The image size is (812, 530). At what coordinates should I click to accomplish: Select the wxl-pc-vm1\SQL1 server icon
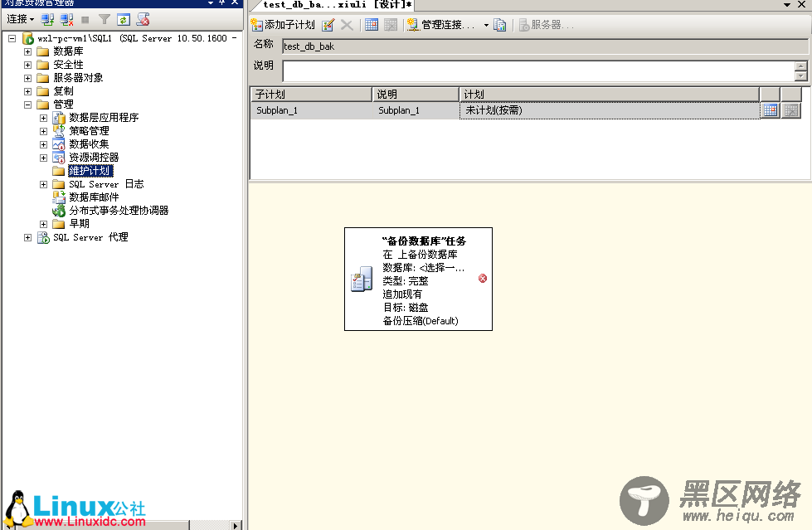click(x=28, y=38)
